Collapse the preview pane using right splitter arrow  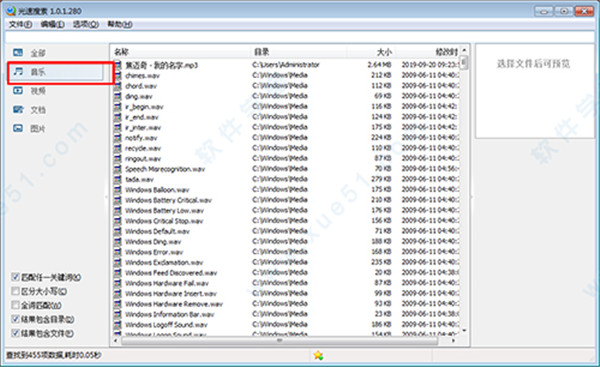pyautogui.click(x=472, y=197)
